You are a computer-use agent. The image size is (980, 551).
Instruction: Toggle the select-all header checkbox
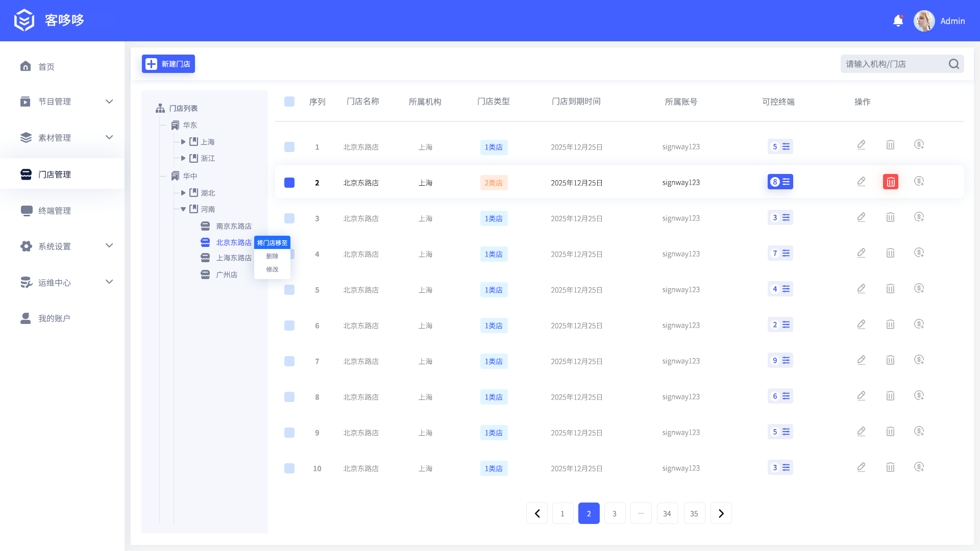coord(289,102)
